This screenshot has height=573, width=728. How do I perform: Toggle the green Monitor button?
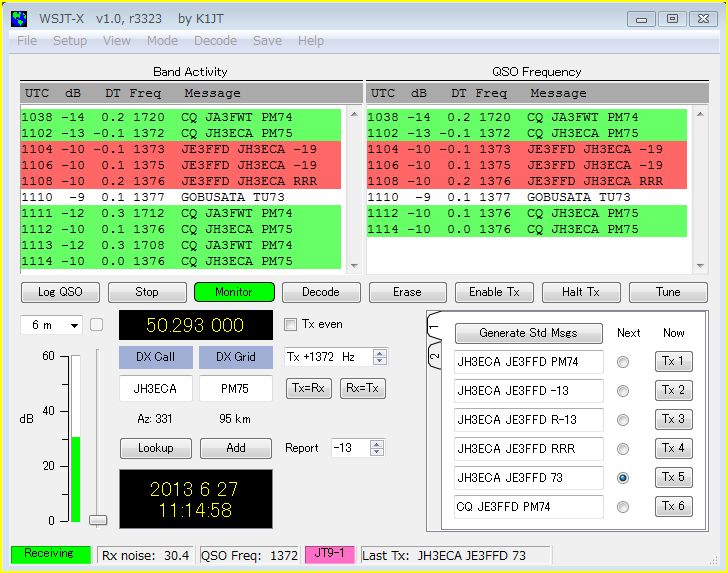pyautogui.click(x=233, y=292)
